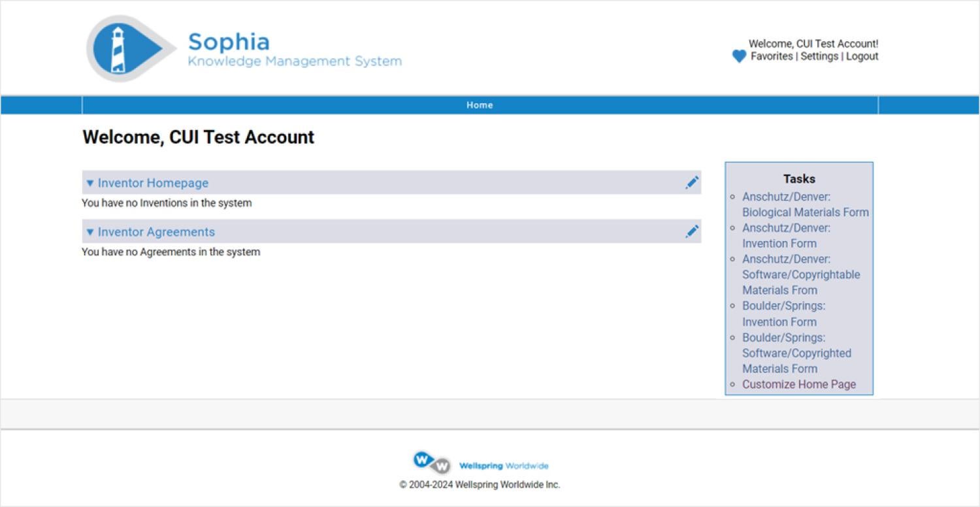
Task: Edit the Inventor Agreements section pencil icon
Action: tap(692, 231)
